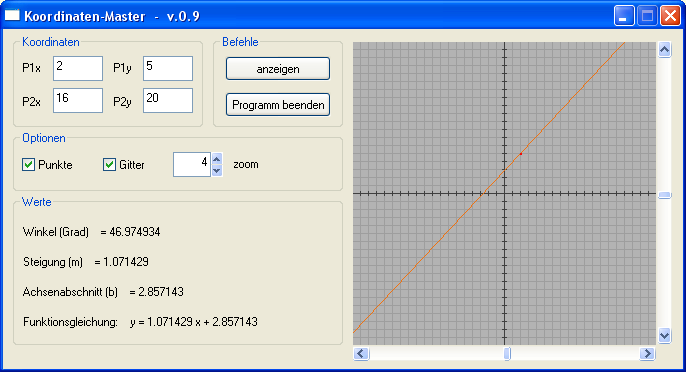Click the Programm beenden button
Viewport: 686px width, 372px height.
click(x=278, y=105)
